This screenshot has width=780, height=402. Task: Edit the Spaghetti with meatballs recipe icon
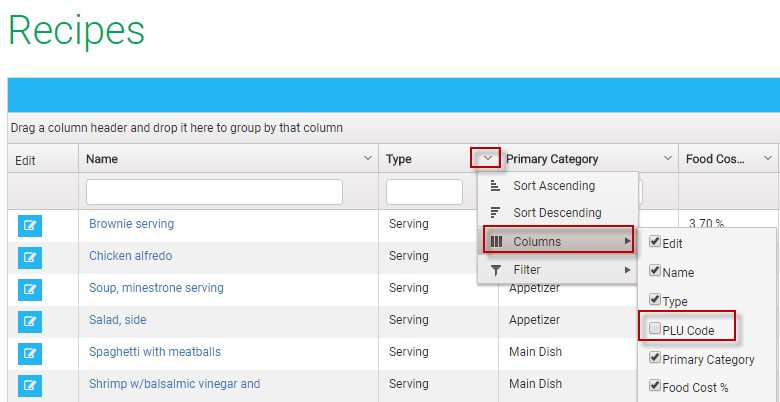click(30, 353)
